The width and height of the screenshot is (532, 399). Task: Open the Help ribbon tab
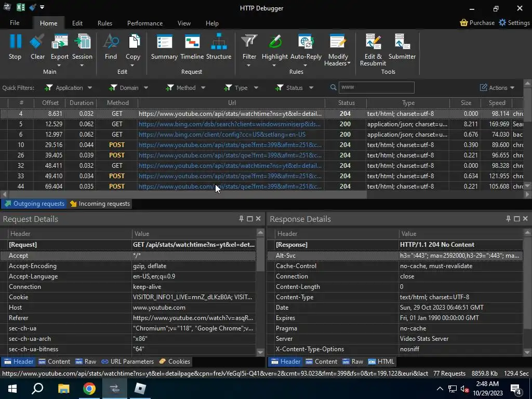[212, 23]
